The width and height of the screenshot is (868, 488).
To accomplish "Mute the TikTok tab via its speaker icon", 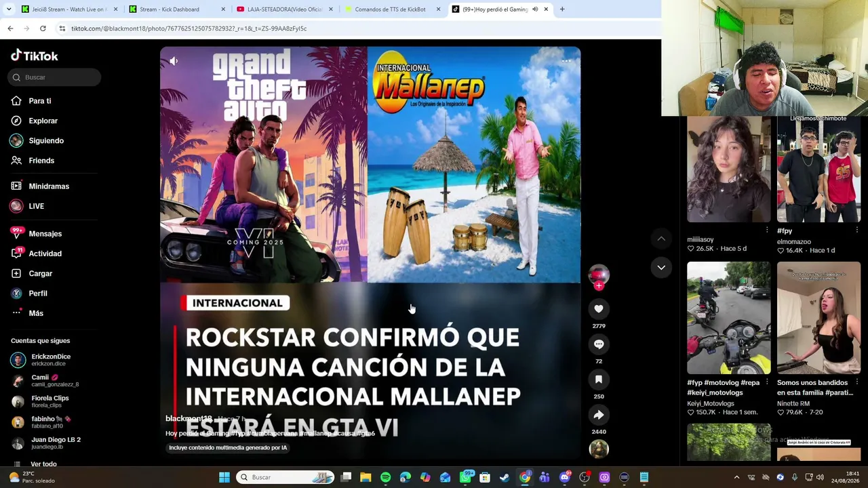I will click(535, 9).
